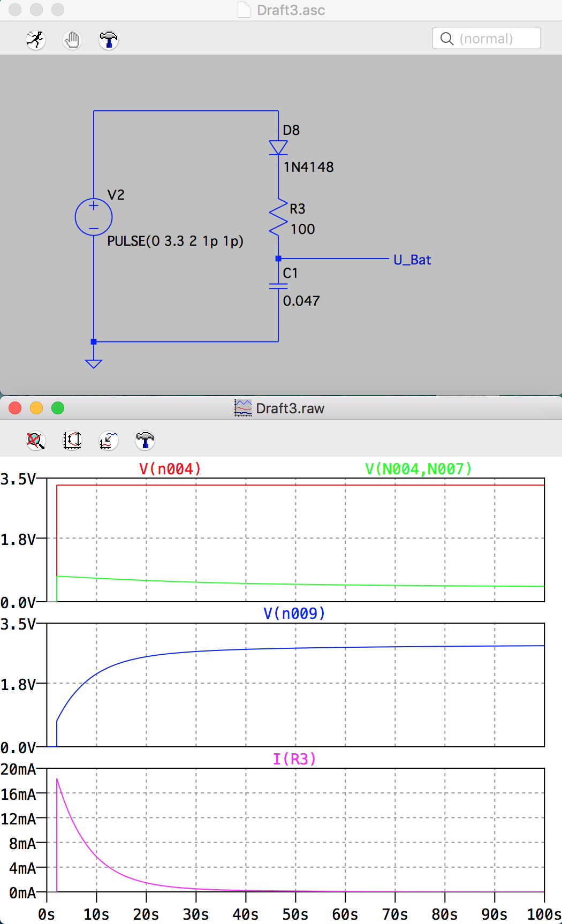This screenshot has height=924, width=562.
Task: Run the simulation with the running man icon
Action: (36, 40)
